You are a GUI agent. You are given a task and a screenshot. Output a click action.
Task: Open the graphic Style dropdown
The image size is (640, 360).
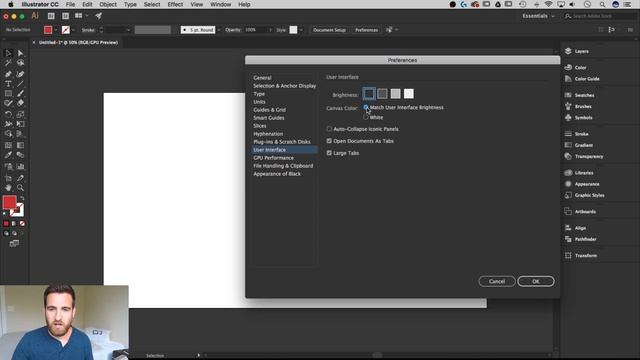301,30
